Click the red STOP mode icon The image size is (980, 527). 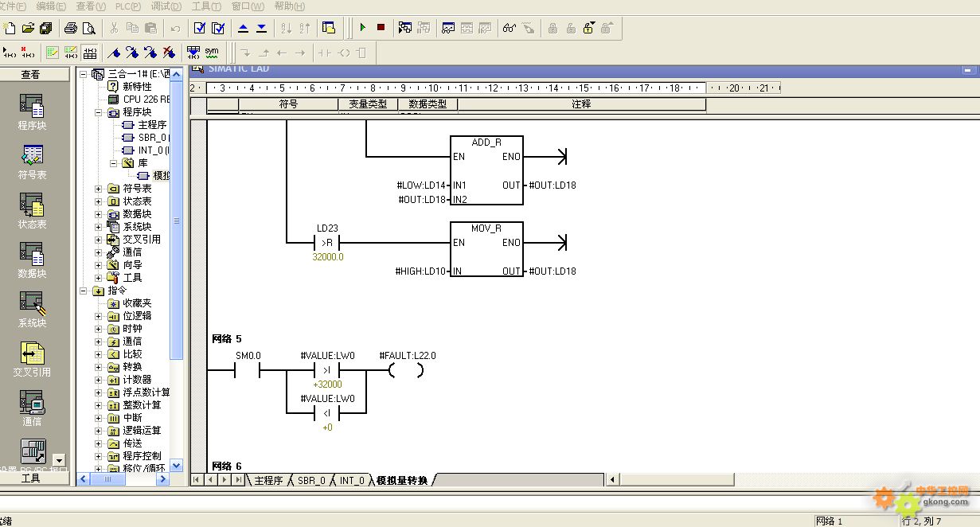(x=381, y=28)
